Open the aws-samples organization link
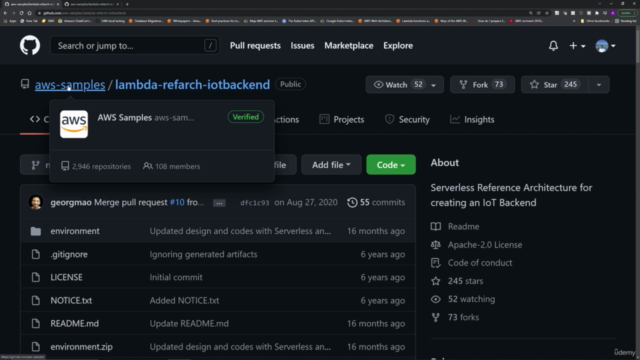 coord(70,84)
